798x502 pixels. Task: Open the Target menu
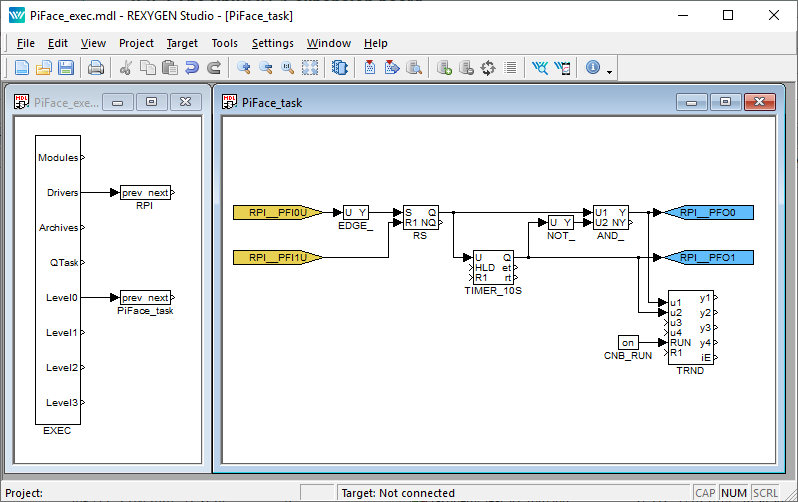[x=182, y=43]
